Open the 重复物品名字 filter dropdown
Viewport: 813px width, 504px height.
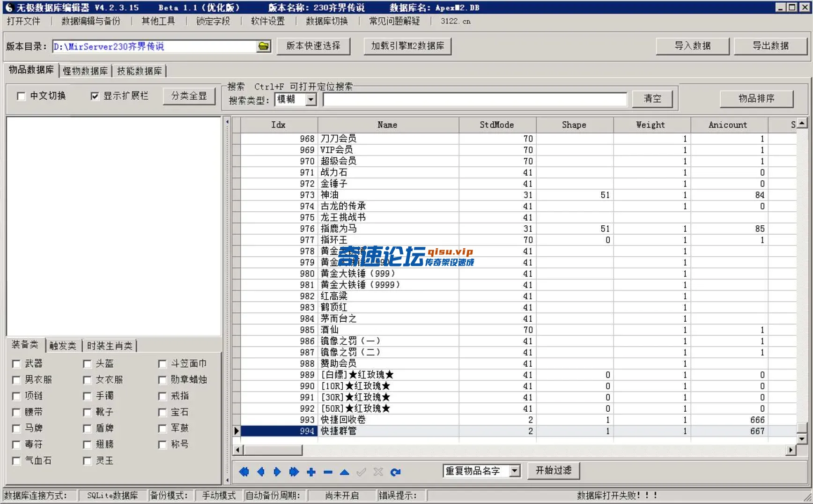pyautogui.click(x=515, y=471)
